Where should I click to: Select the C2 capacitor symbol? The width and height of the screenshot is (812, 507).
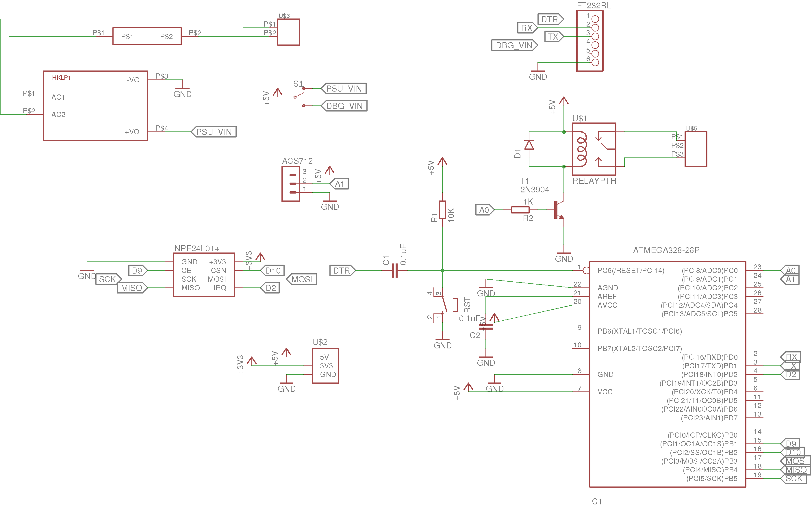486,327
